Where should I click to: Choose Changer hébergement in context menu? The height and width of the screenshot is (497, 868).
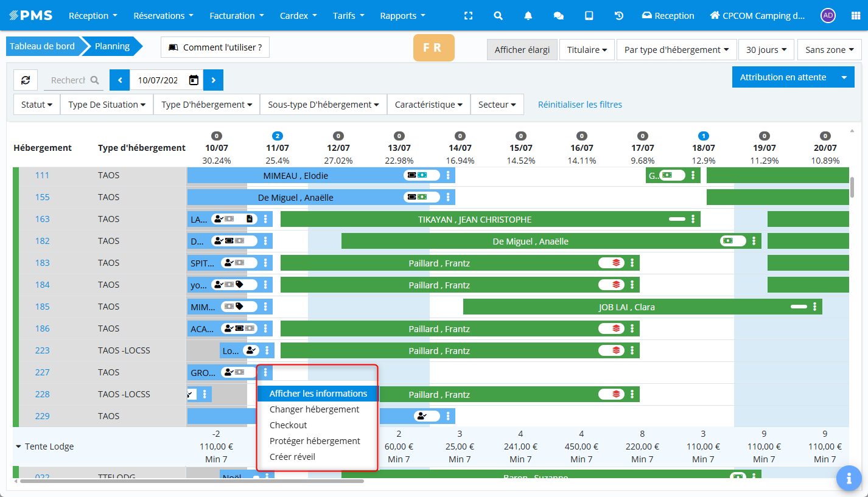pos(314,409)
